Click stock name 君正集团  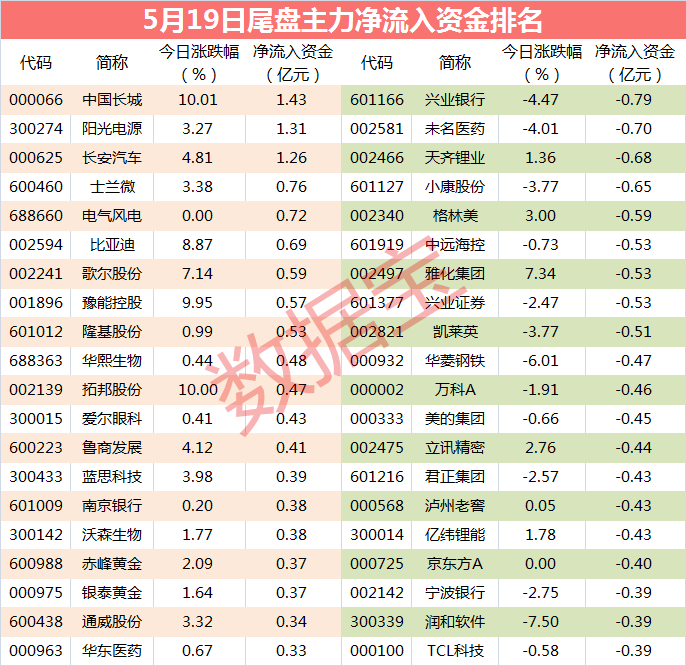[x=455, y=477]
